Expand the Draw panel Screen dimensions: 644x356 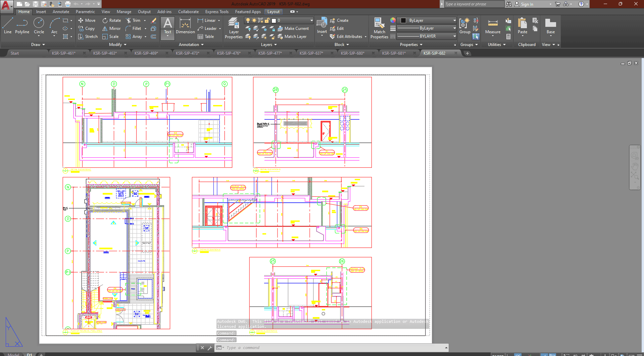[38, 45]
